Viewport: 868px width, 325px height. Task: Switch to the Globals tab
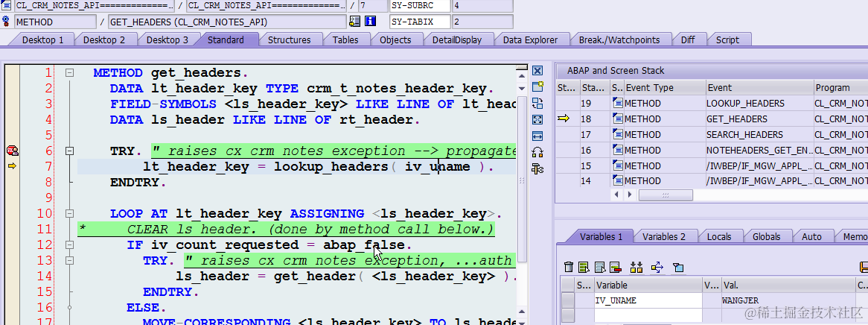pyautogui.click(x=766, y=236)
